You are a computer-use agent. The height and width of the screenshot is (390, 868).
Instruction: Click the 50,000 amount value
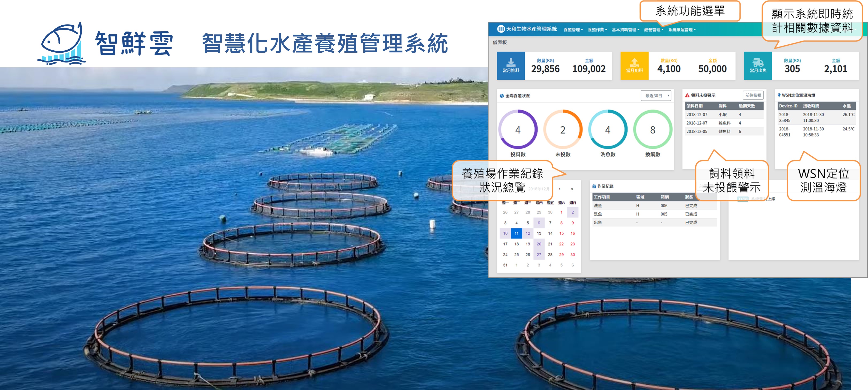(712, 69)
